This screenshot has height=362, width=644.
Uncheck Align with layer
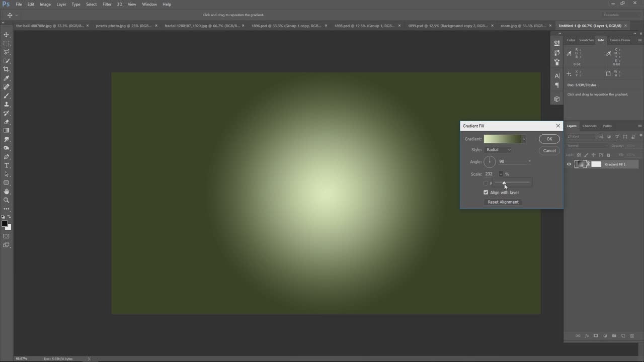pyautogui.click(x=486, y=193)
